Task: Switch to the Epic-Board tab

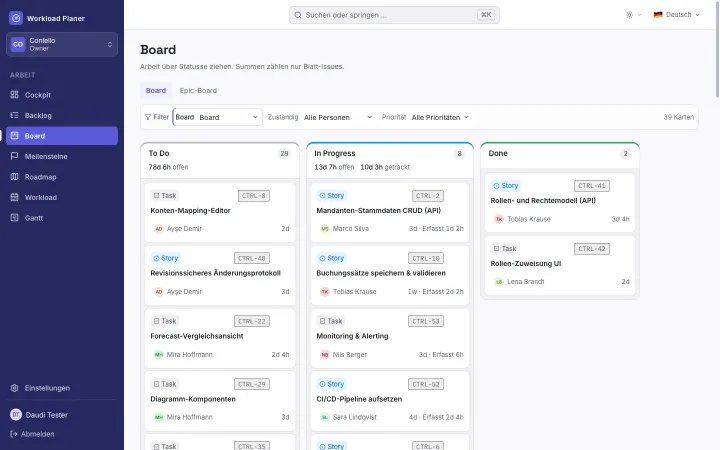Action: (x=198, y=90)
